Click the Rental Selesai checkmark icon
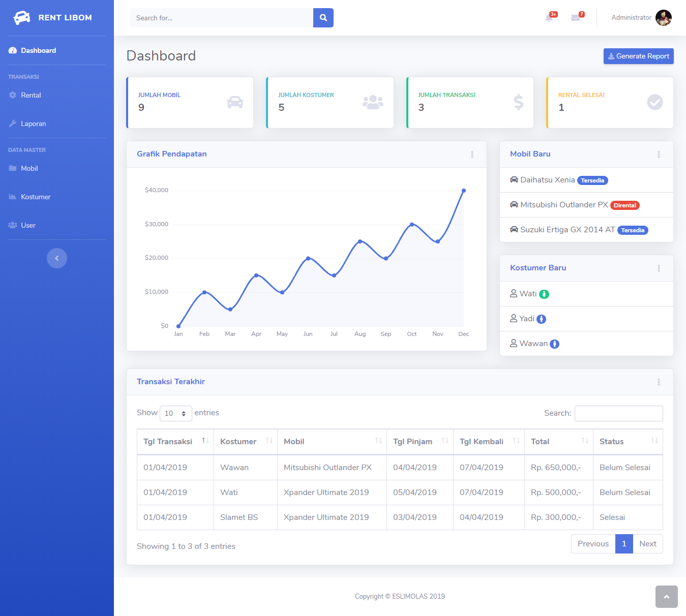The image size is (686, 616). [x=654, y=102]
